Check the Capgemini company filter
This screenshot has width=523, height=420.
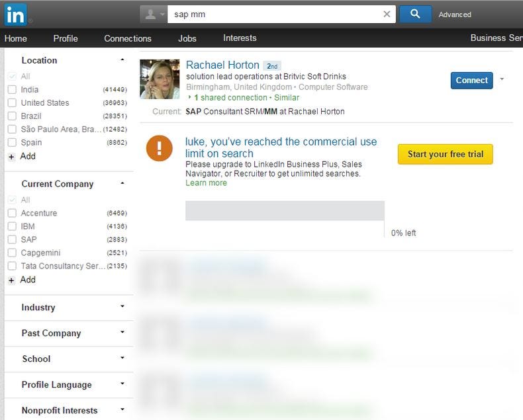click(12, 253)
